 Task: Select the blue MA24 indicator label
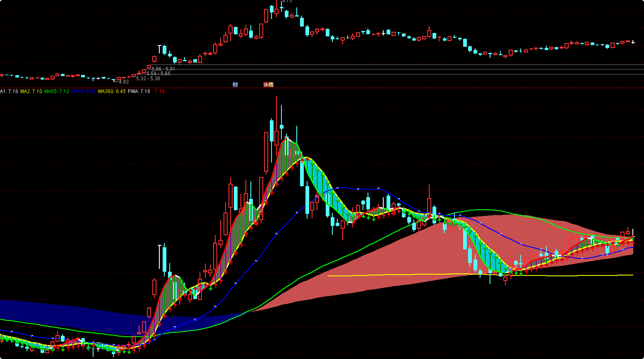[x=84, y=91]
